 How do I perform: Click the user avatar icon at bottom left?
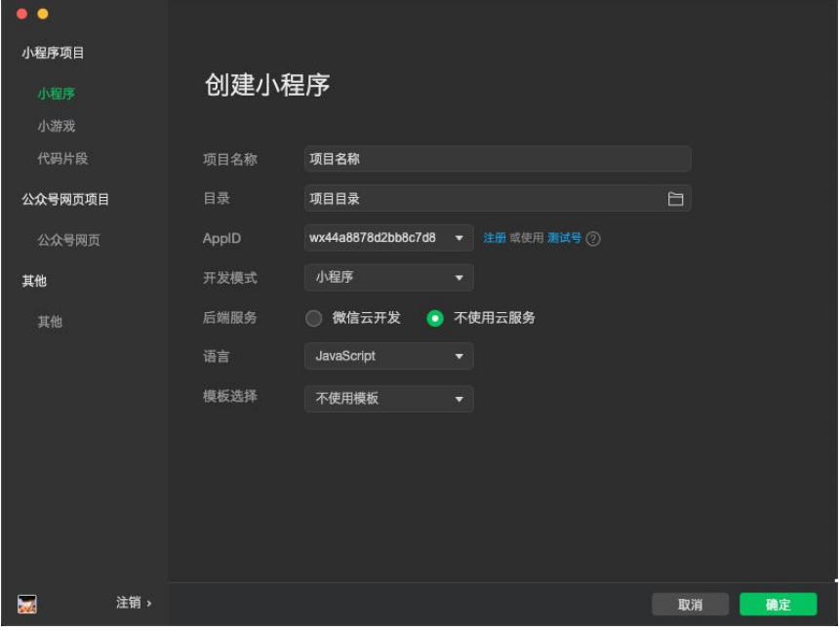coord(27,605)
